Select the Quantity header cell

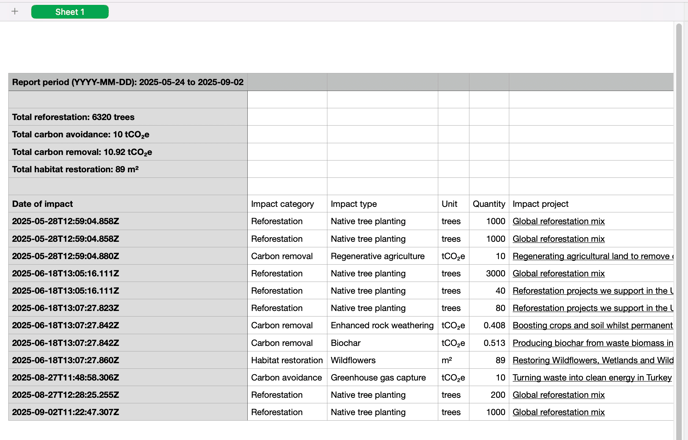click(489, 204)
